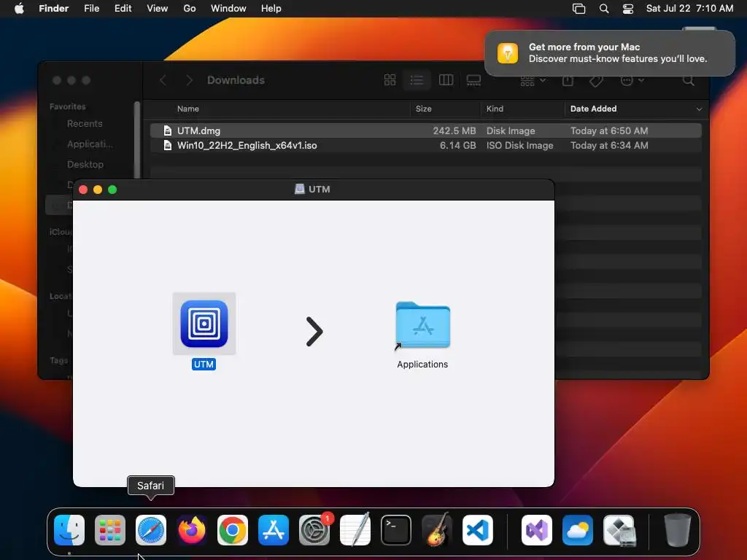
Task: Launch GarageBand from the Dock
Action: (437, 530)
